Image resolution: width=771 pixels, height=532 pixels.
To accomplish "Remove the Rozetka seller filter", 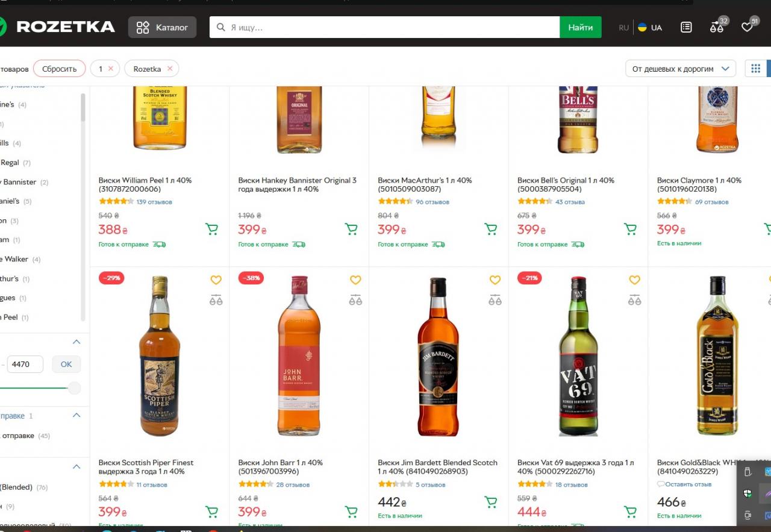I will pyautogui.click(x=170, y=69).
